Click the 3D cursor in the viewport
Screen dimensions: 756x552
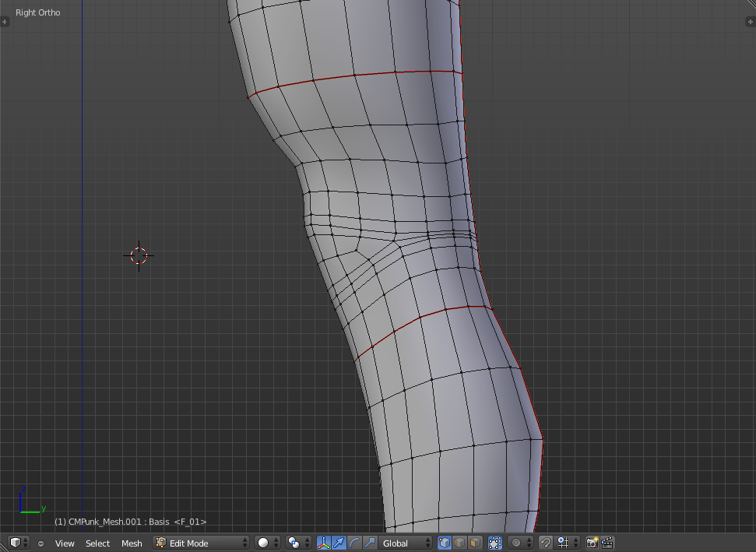pyautogui.click(x=139, y=256)
